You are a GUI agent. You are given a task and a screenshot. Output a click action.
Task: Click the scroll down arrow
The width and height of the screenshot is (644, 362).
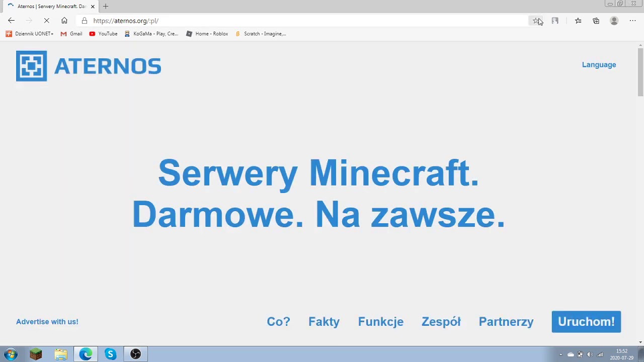[640, 342]
